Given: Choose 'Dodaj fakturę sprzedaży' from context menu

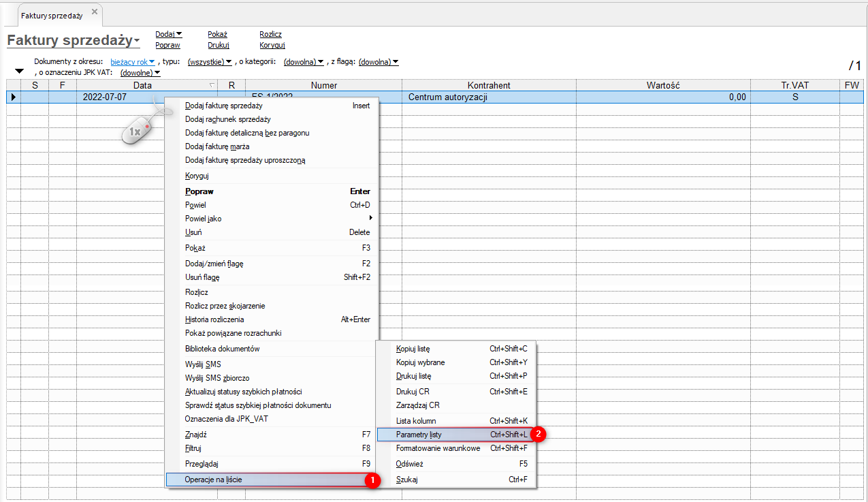Looking at the screenshot, I should pos(272,106).
